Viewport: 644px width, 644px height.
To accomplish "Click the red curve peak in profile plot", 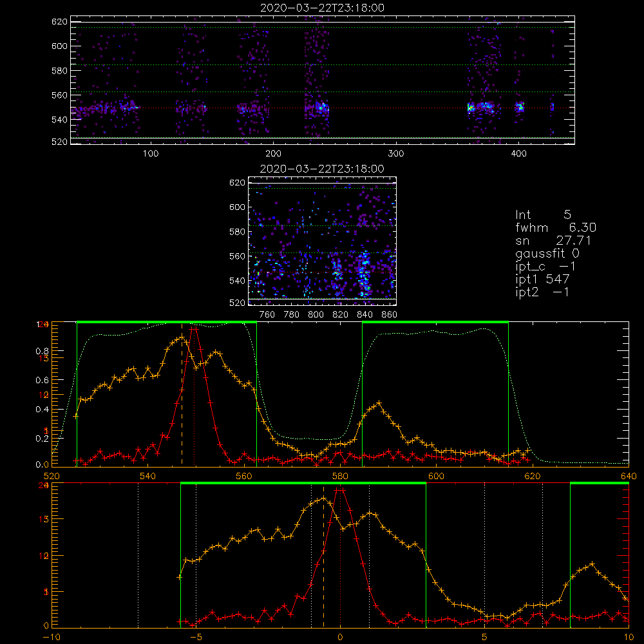I will coord(194,329).
